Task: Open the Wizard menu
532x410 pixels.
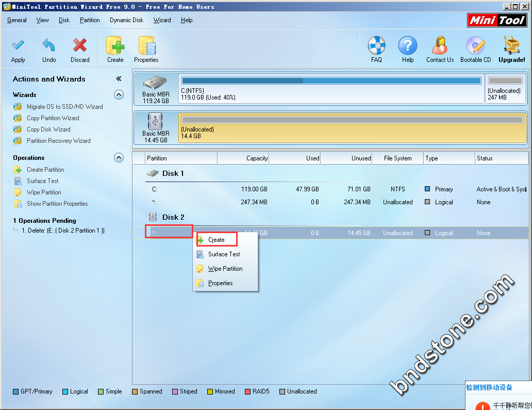Action: tap(162, 20)
